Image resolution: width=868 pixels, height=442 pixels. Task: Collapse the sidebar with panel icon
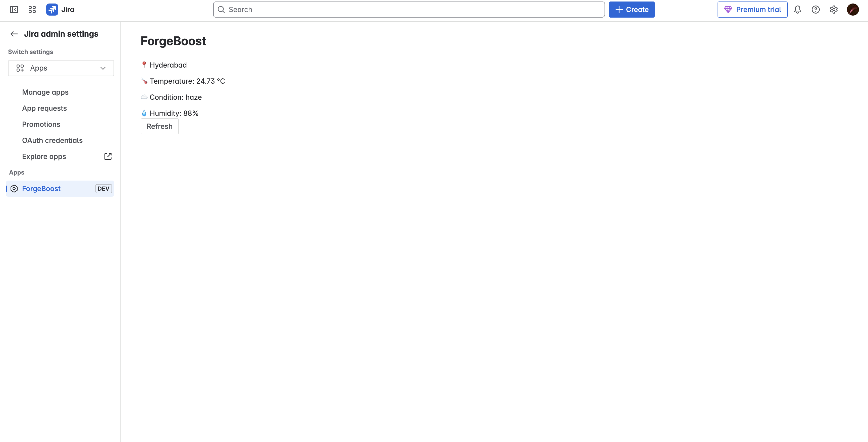[x=14, y=10]
